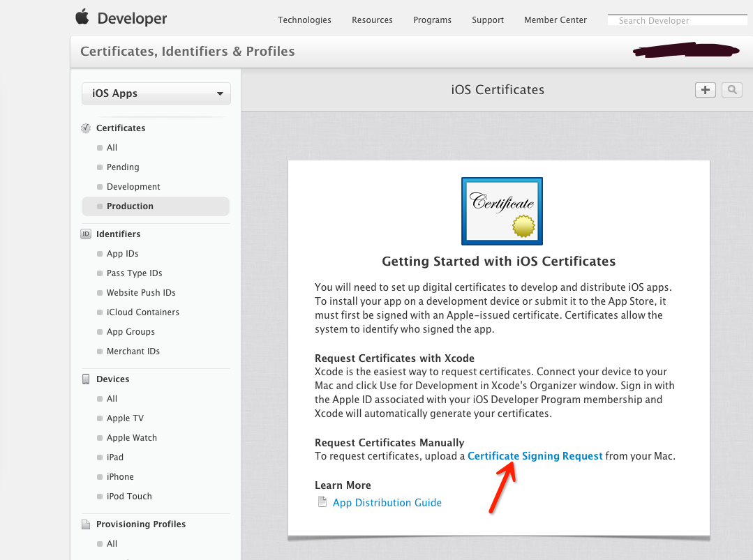The height and width of the screenshot is (560, 753).
Task: Open the Certificate Signing Request link
Action: coord(535,456)
